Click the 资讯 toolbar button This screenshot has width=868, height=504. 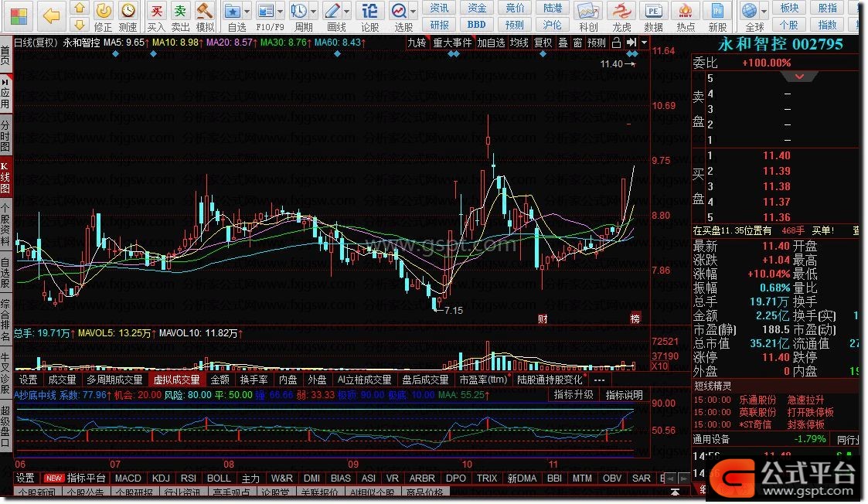(x=440, y=8)
